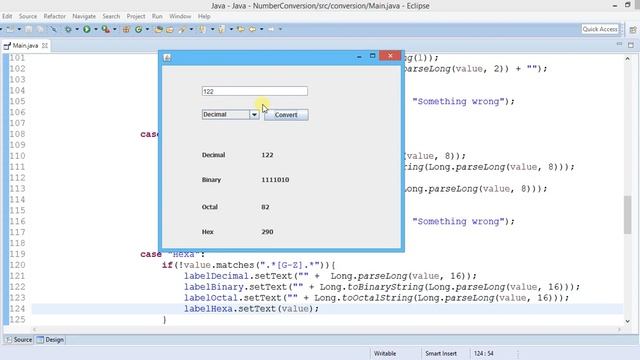The width and height of the screenshot is (640, 360).
Task: Open the Help menu
Action: [x=204, y=16]
